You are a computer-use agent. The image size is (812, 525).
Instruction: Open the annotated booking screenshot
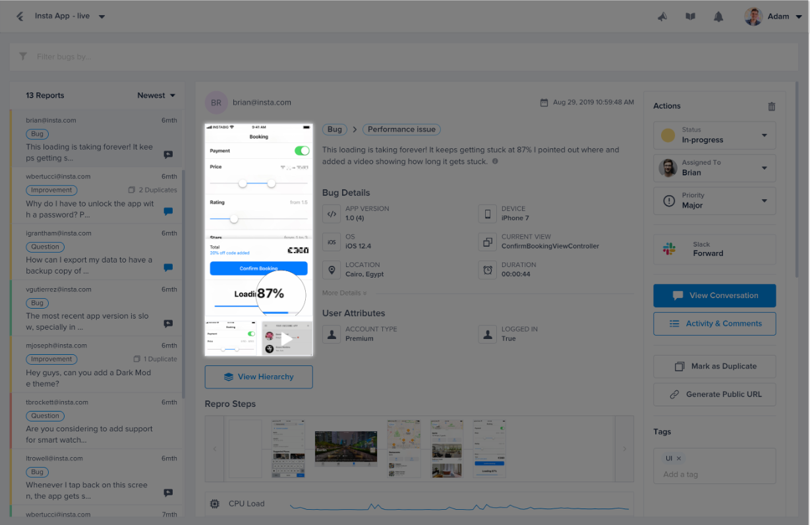point(258,221)
